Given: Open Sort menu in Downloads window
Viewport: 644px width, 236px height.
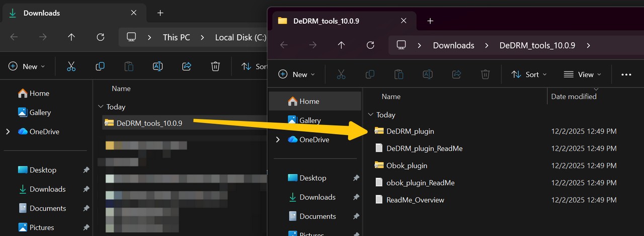Looking at the screenshot, I should [x=254, y=66].
